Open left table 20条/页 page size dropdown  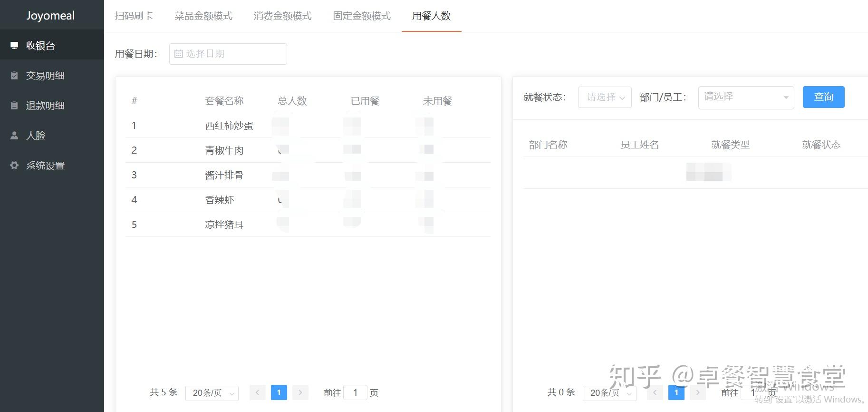click(212, 393)
